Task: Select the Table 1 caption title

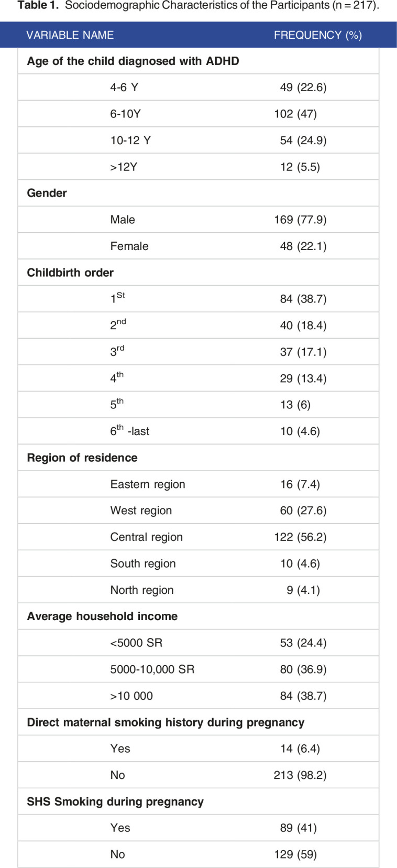Action: (x=198, y=6)
